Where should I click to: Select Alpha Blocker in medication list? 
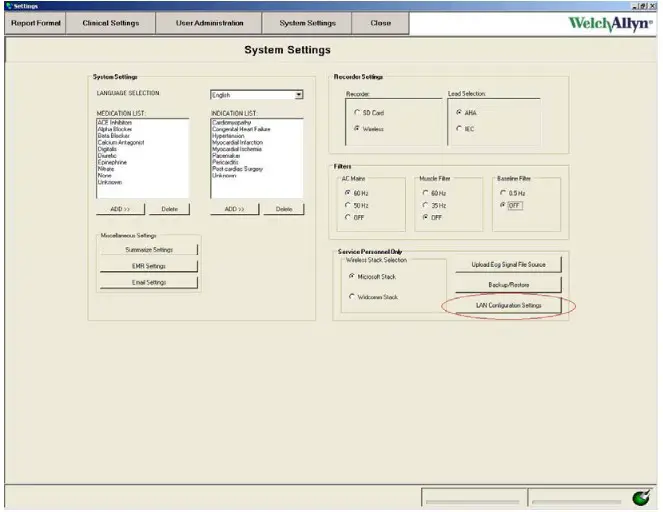(x=115, y=129)
